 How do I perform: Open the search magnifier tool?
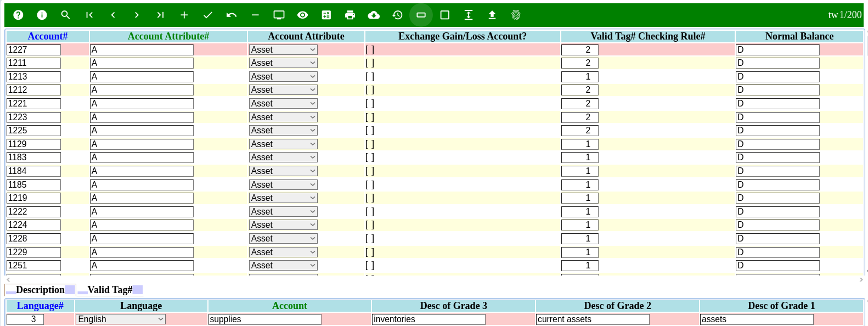(65, 15)
